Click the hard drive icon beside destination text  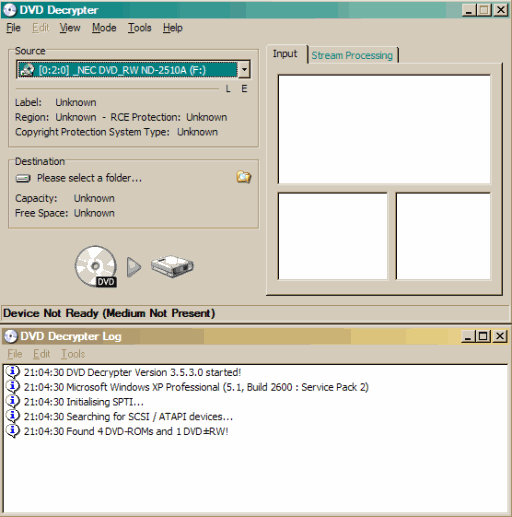(x=23, y=178)
